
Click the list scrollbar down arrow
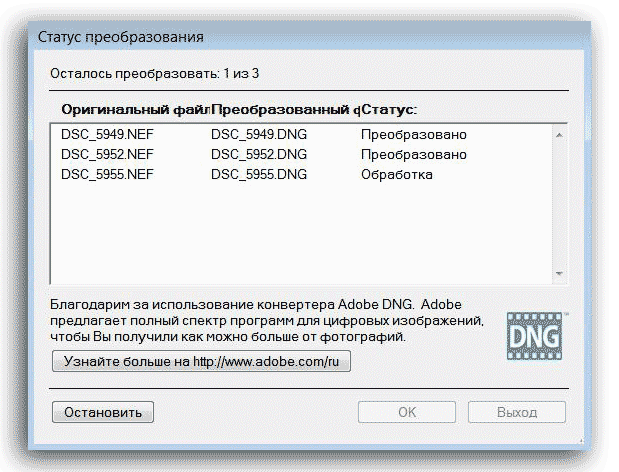[x=559, y=273]
